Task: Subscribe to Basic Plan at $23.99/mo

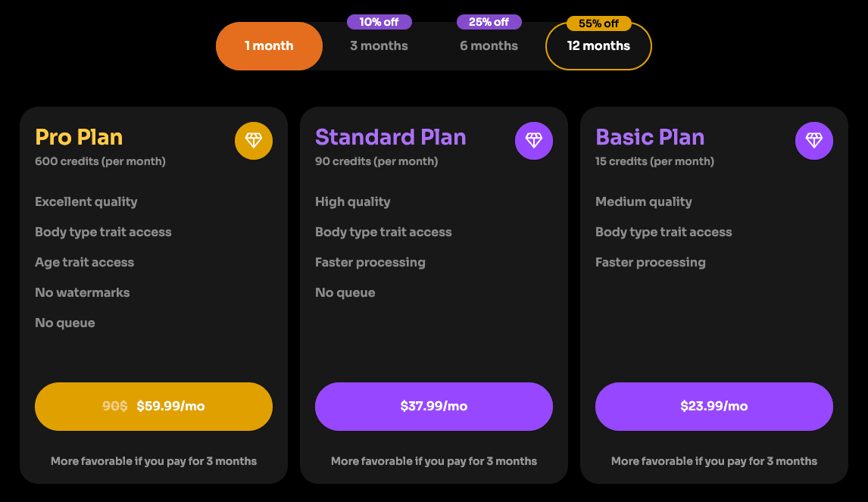Action: coord(714,407)
